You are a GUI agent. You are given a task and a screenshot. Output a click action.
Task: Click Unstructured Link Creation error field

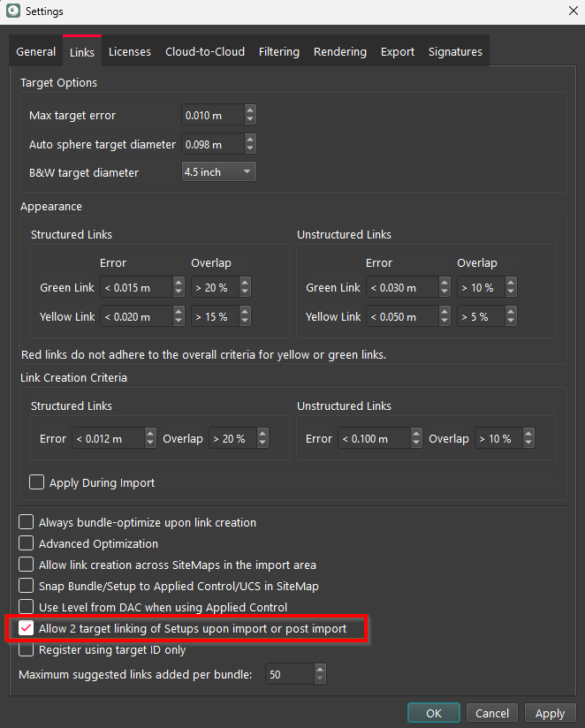[374, 439]
